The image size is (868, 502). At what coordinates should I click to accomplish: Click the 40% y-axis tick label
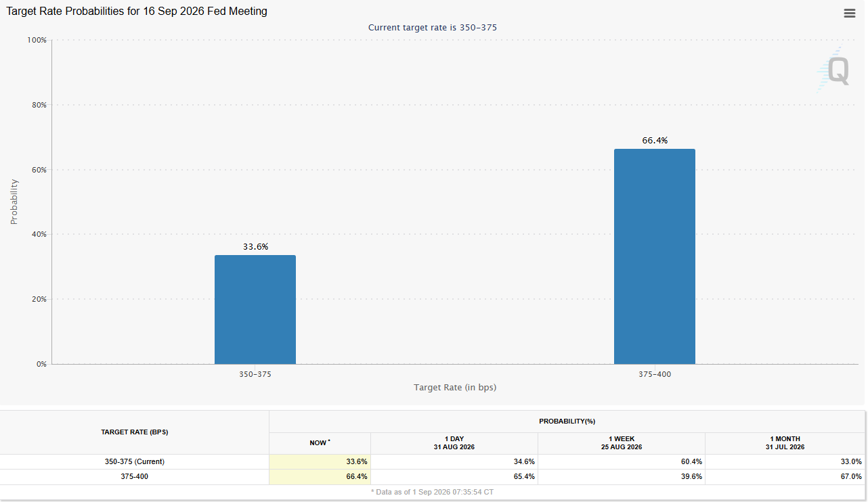[x=39, y=234]
